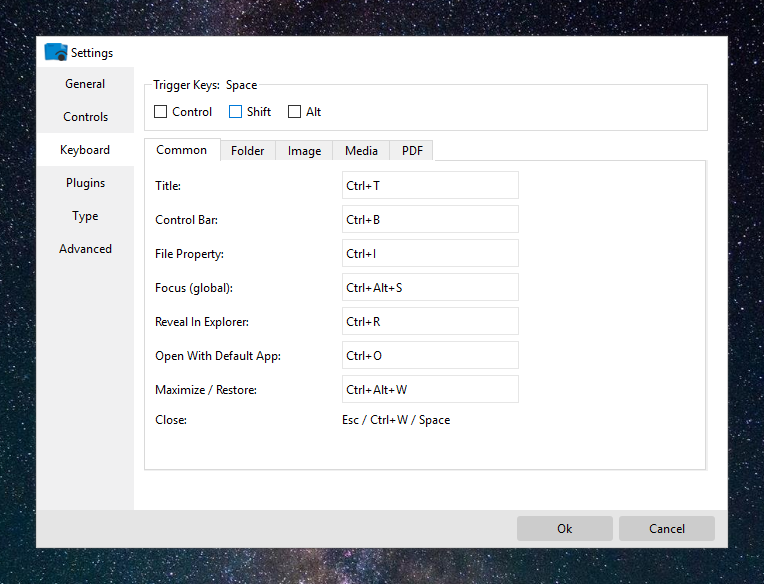Focus the Title shortcut field Ctrl+T
This screenshot has width=764, height=584.
pyautogui.click(x=430, y=185)
